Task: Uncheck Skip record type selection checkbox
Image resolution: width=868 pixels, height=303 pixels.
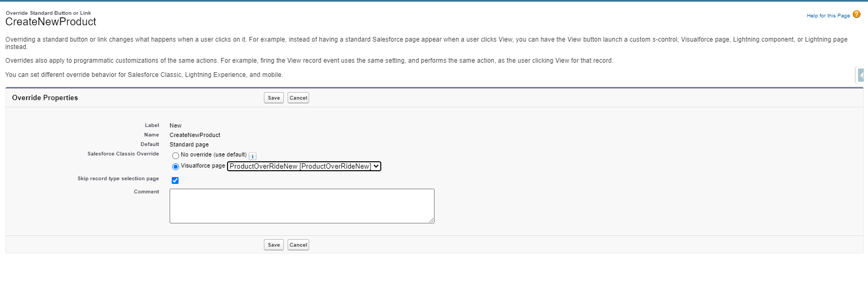Action: (175, 181)
